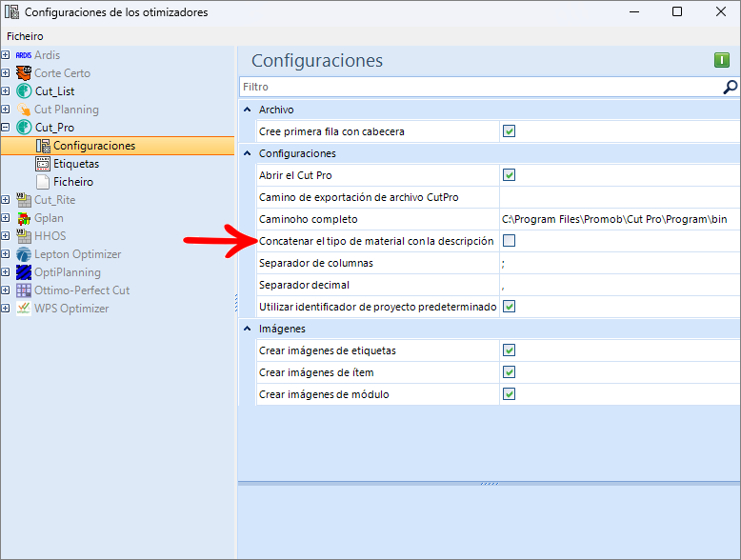Click the Cut_Rite icon
Image resolution: width=741 pixels, height=560 pixels.
coord(24,200)
